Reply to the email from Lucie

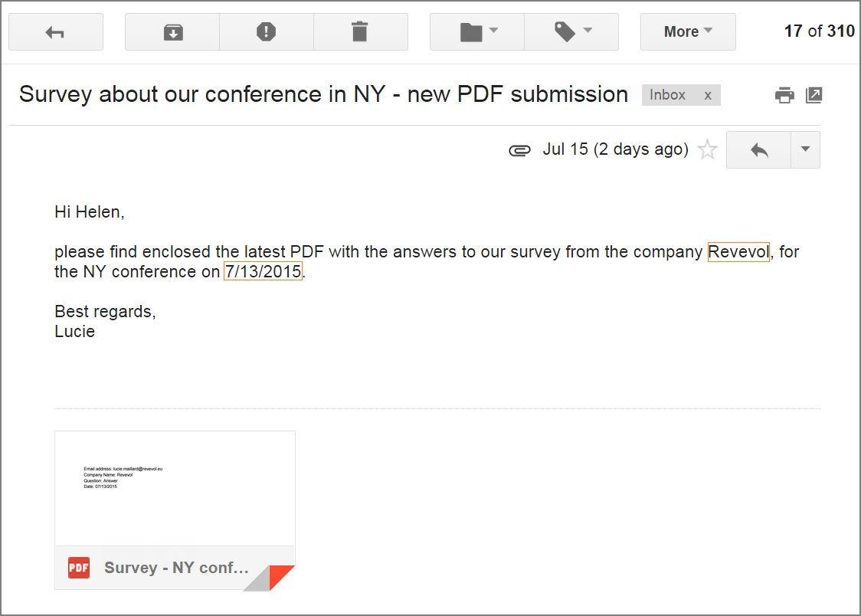tap(758, 149)
